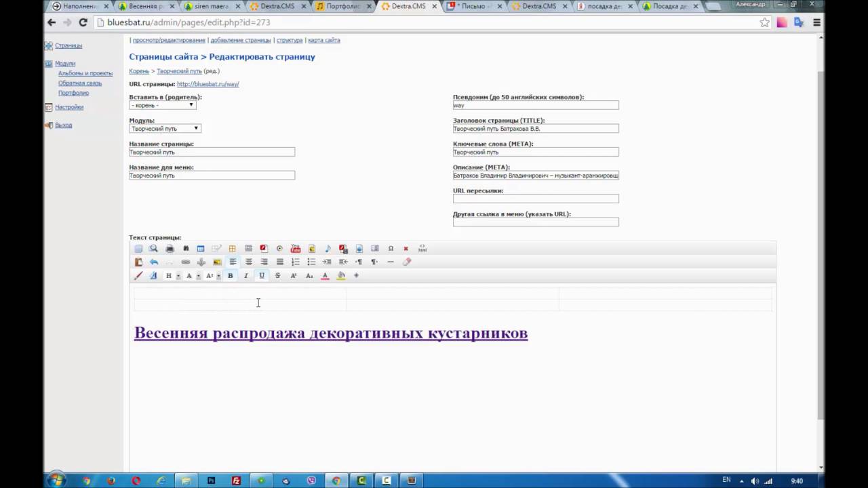Toggle underline formatting
The image size is (868, 488).
click(x=262, y=276)
